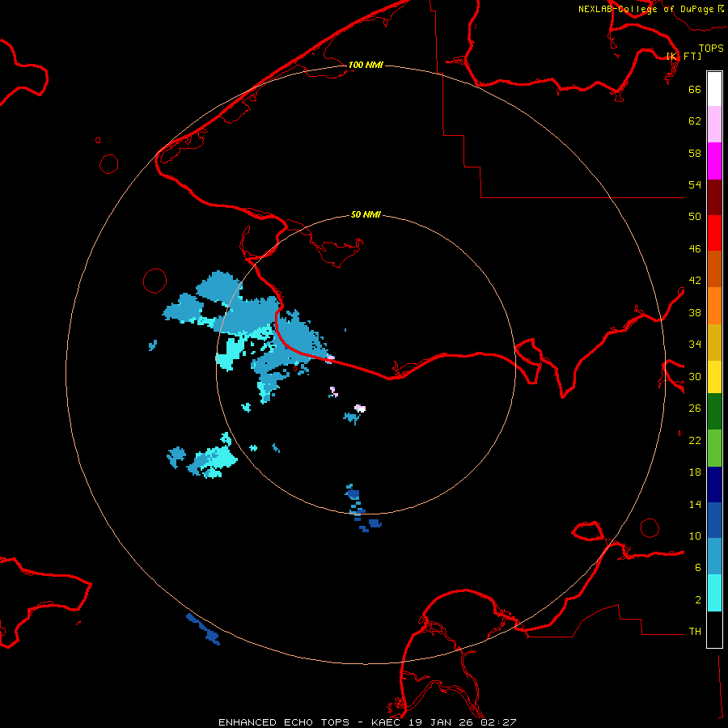
Task: Click the legend value "42"
Action: (695, 281)
